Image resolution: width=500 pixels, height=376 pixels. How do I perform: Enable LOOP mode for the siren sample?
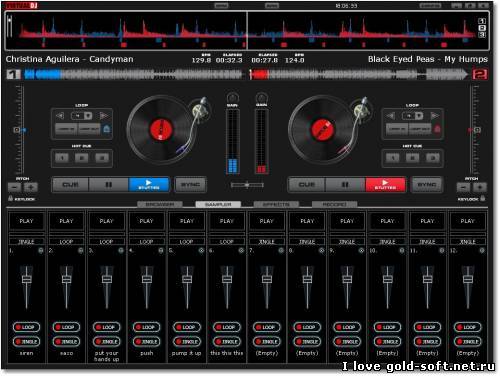coord(26,327)
